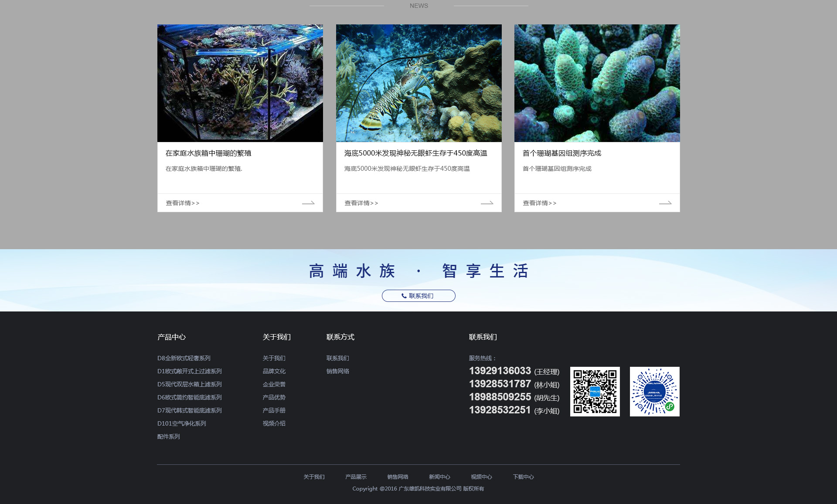Image resolution: width=837 pixels, height=504 pixels.
Task: View details of 在家庭水族箱中珊瑚的繁殖
Action: [x=182, y=203]
